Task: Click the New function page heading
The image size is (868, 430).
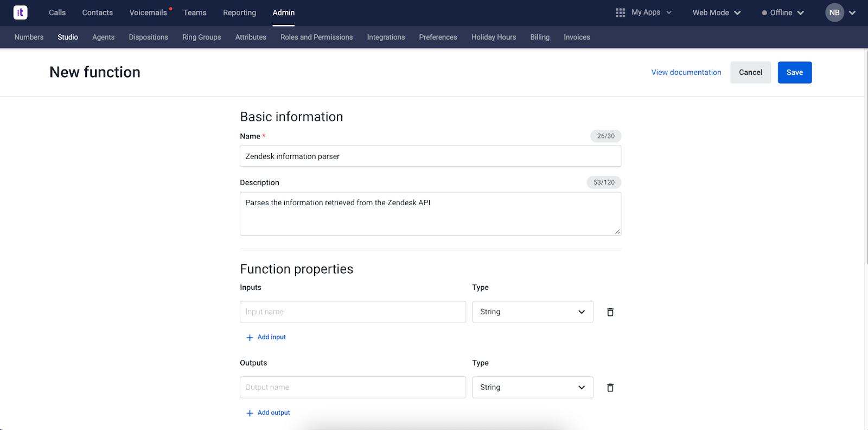Action: [x=95, y=72]
